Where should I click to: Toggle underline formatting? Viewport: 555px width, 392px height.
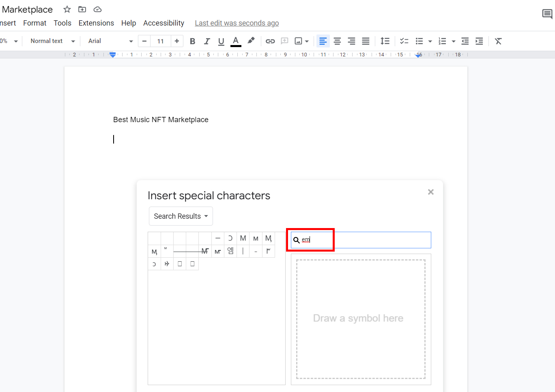coord(221,41)
